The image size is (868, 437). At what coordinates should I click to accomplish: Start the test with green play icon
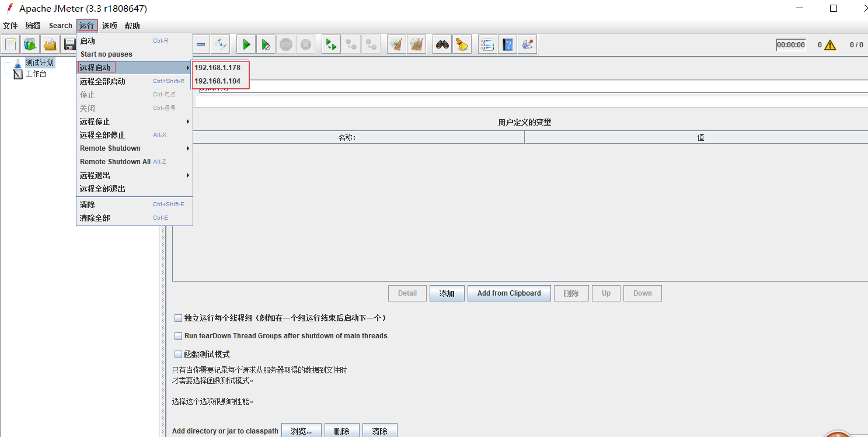click(x=246, y=44)
